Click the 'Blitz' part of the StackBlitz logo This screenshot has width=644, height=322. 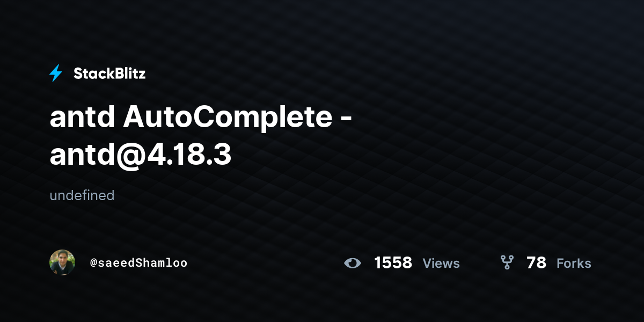click(128, 74)
